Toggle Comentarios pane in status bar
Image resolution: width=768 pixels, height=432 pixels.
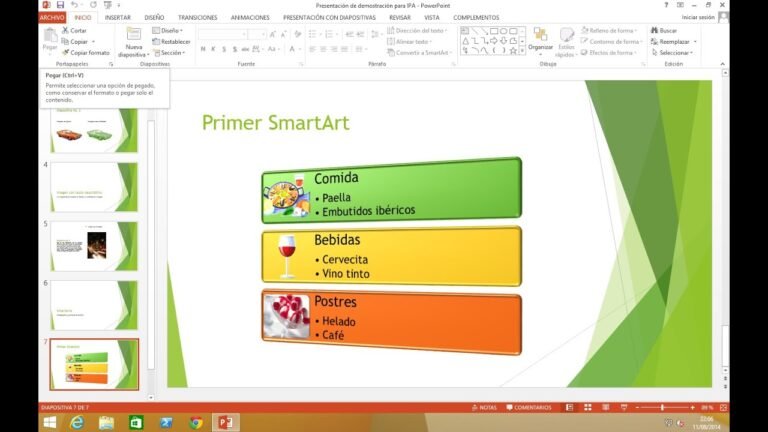[529, 408]
